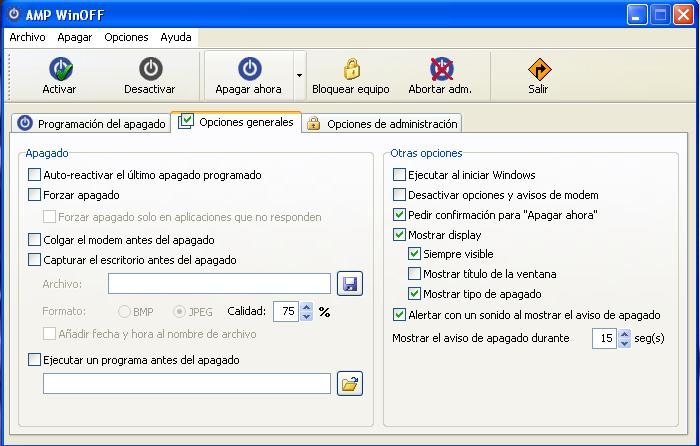Switch to Opciones de administración tab

[382, 124]
